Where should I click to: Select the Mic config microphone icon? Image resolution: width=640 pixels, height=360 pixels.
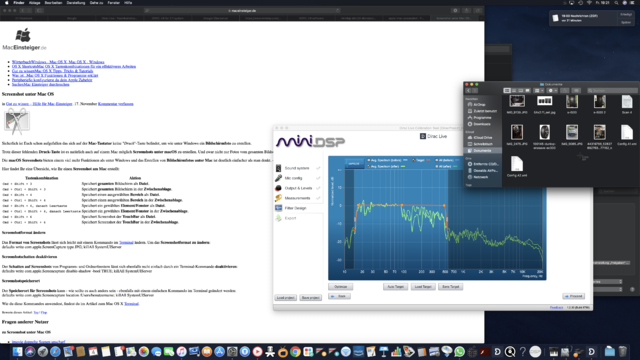click(278, 178)
